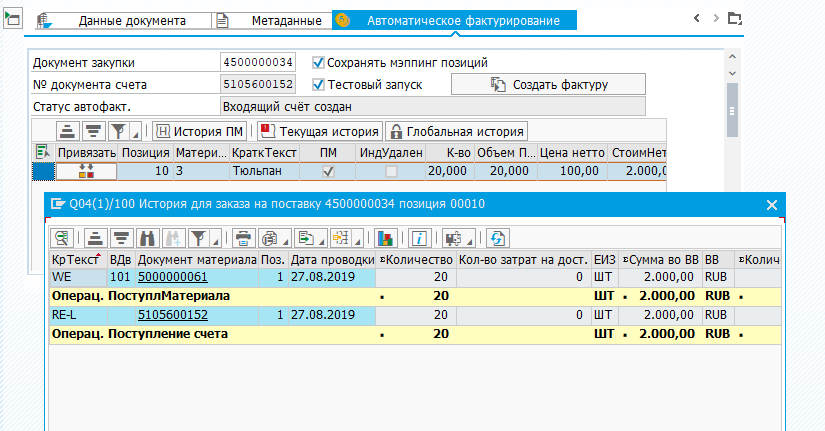Click the 'Документ закупки' input field
This screenshot has height=431, width=825.
pyautogui.click(x=258, y=62)
